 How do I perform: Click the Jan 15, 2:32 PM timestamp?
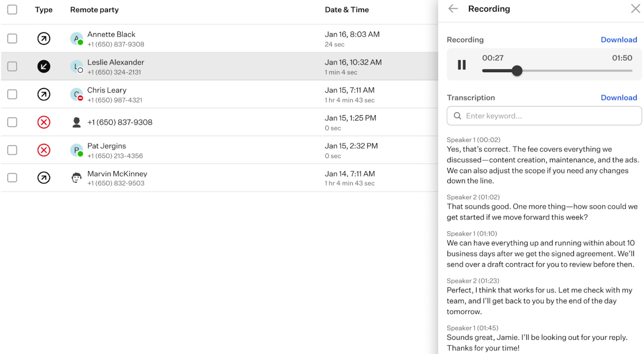coord(351,146)
